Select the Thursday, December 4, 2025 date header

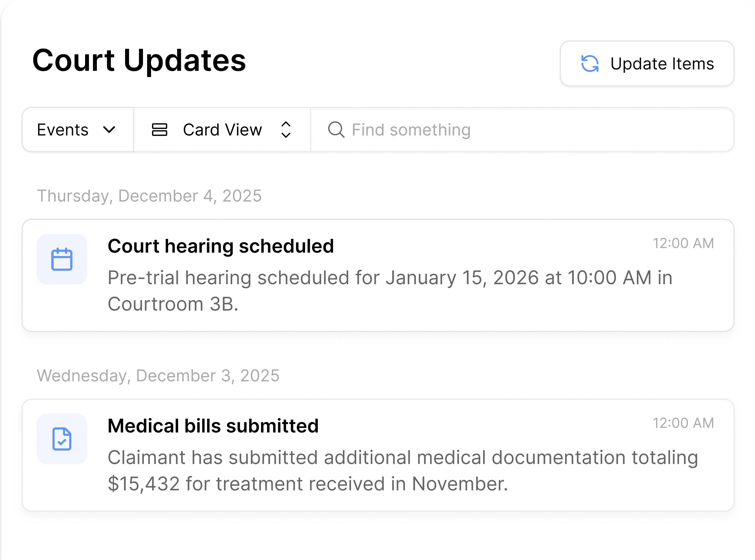coord(149,196)
